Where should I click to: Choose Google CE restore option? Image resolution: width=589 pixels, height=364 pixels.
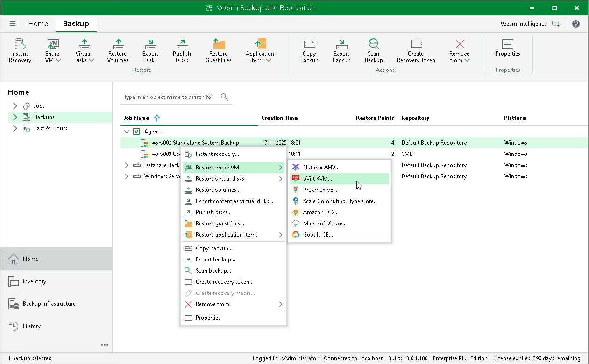tap(340, 235)
